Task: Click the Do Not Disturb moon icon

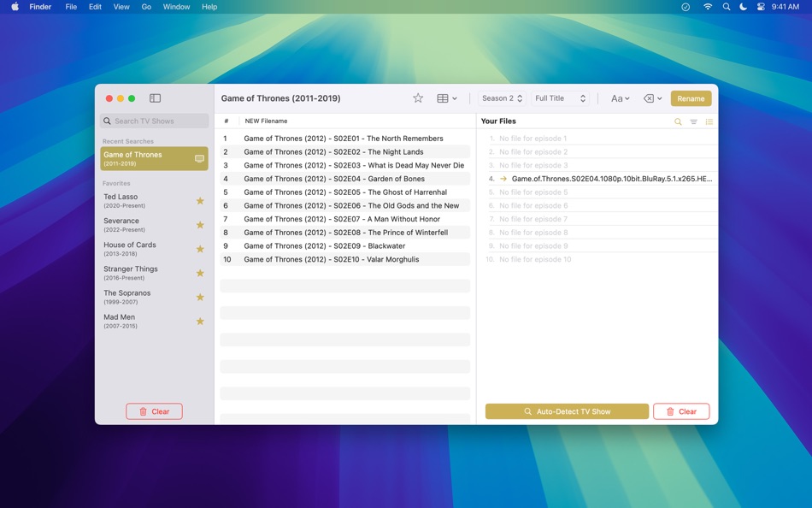Action: pos(743,7)
